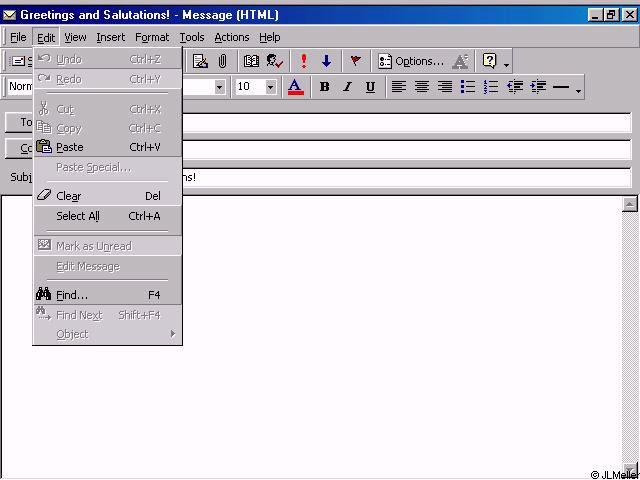
Task: Open the Options… toolbar button
Action: [x=411, y=61]
